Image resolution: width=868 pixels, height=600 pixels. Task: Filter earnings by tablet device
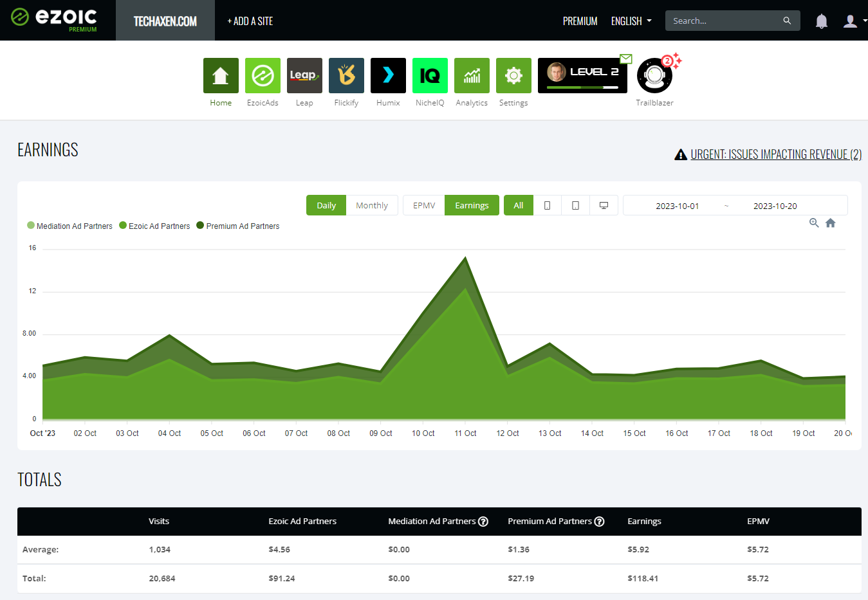tap(576, 205)
